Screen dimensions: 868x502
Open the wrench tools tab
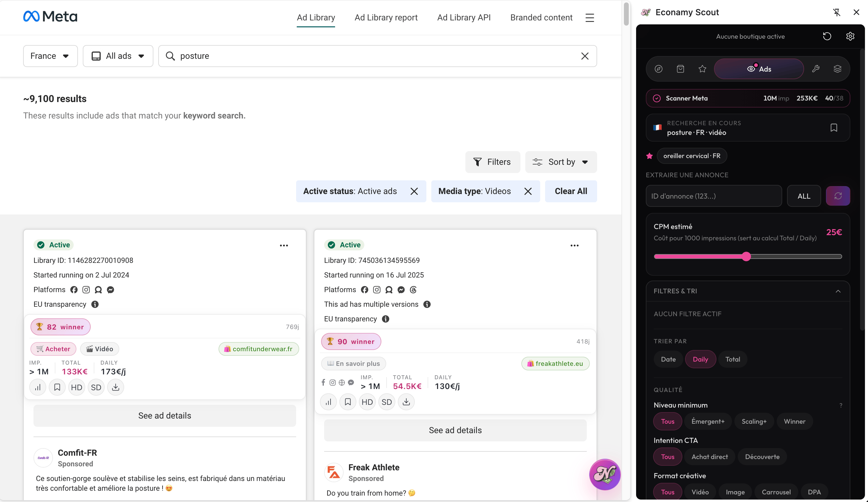(816, 69)
